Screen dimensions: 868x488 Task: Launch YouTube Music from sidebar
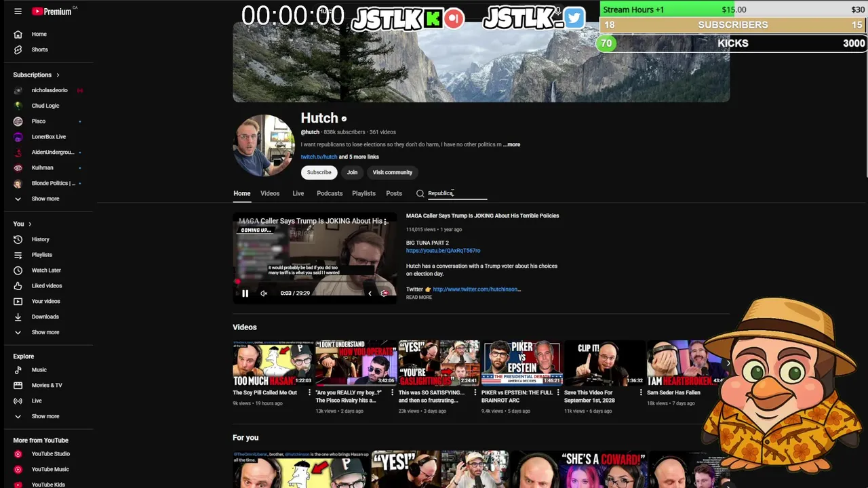tap(50, 469)
